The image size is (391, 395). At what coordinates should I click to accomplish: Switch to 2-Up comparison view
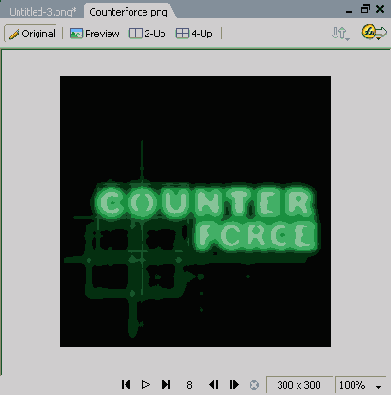click(147, 33)
